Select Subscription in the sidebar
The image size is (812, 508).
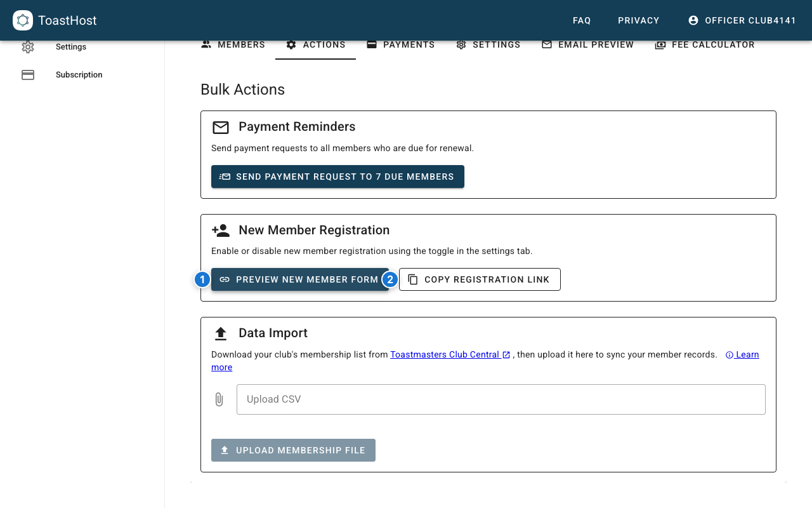[x=79, y=74]
